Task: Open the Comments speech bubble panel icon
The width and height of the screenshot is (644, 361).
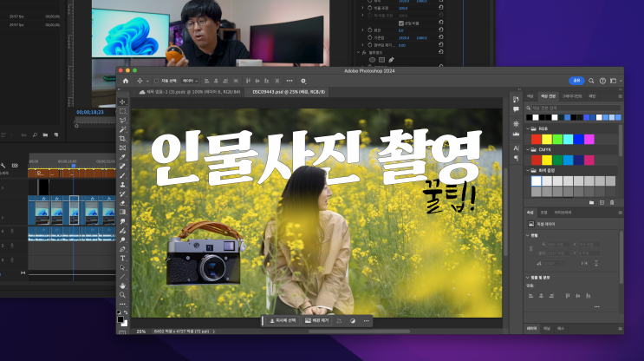Action: [516, 109]
